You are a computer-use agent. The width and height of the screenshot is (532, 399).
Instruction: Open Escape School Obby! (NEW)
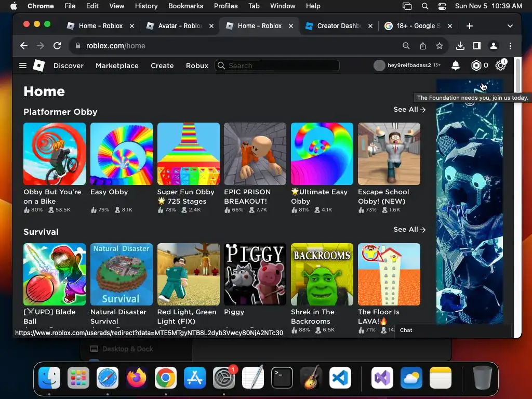pos(389,154)
